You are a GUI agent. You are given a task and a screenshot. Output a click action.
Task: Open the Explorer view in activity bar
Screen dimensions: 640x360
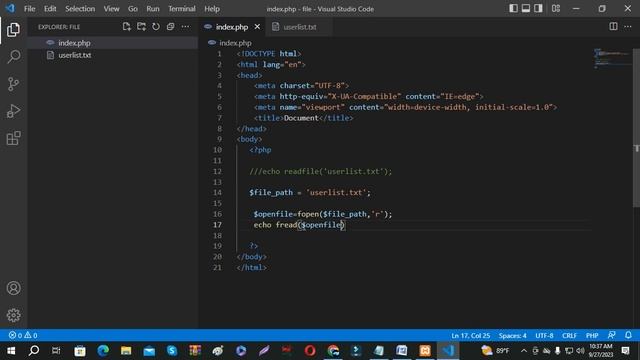tap(13, 30)
